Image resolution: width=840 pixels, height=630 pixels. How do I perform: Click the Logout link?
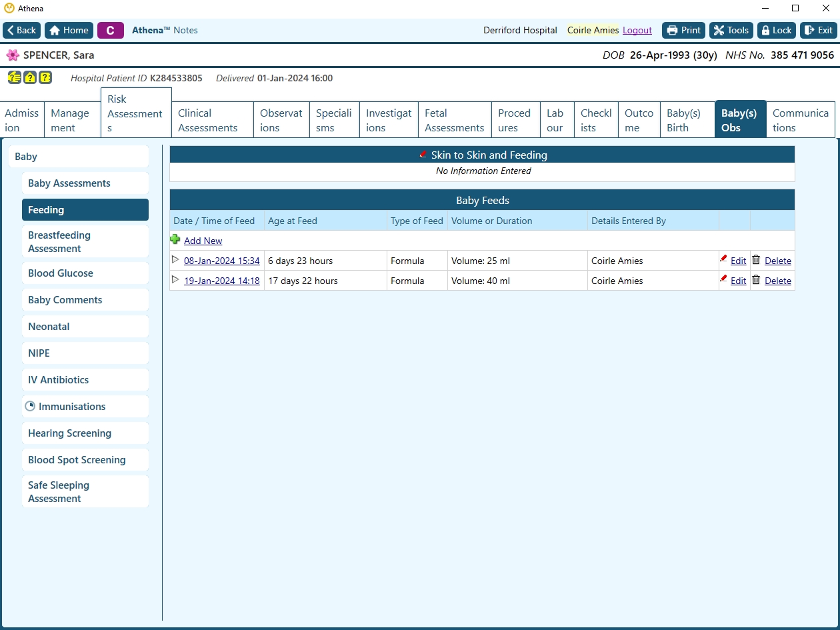pos(637,31)
